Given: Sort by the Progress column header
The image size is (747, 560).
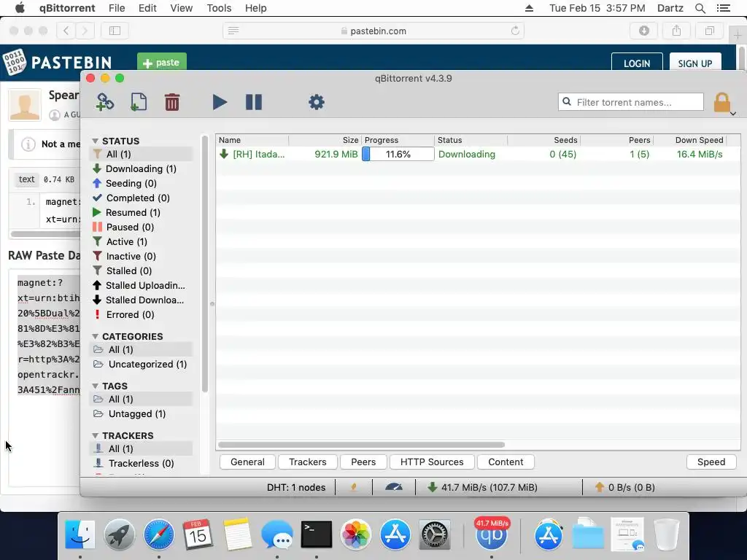Looking at the screenshot, I should (x=398, y=140).
